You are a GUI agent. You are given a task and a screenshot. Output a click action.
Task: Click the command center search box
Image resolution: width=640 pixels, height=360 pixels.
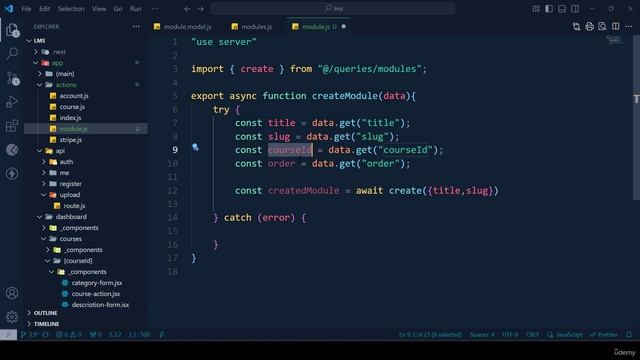(x=333, y=9)
